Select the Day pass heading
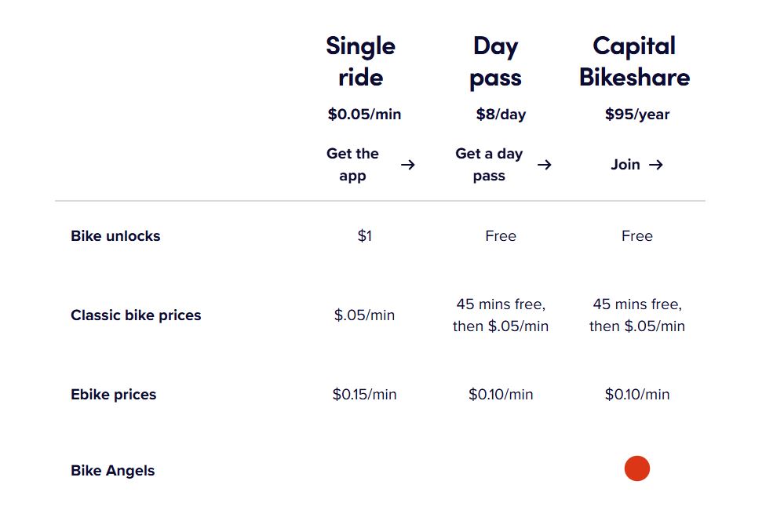This screenshot has width=784, height=532. pyautogui.click(x=495, y=63)
